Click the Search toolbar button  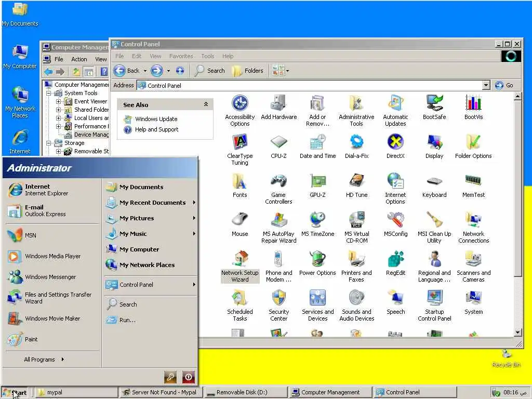pyautogui.click(x=210, y=71)
